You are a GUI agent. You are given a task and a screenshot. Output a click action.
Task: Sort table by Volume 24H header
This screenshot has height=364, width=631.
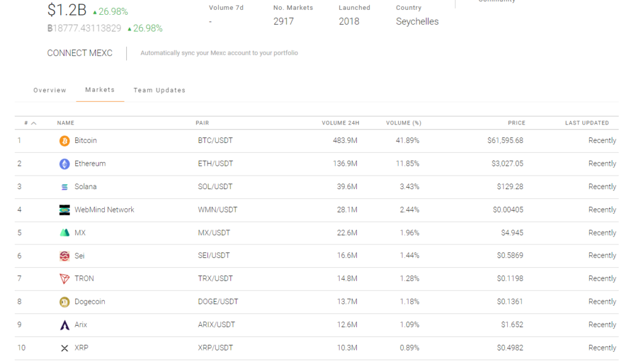point(340,123)
